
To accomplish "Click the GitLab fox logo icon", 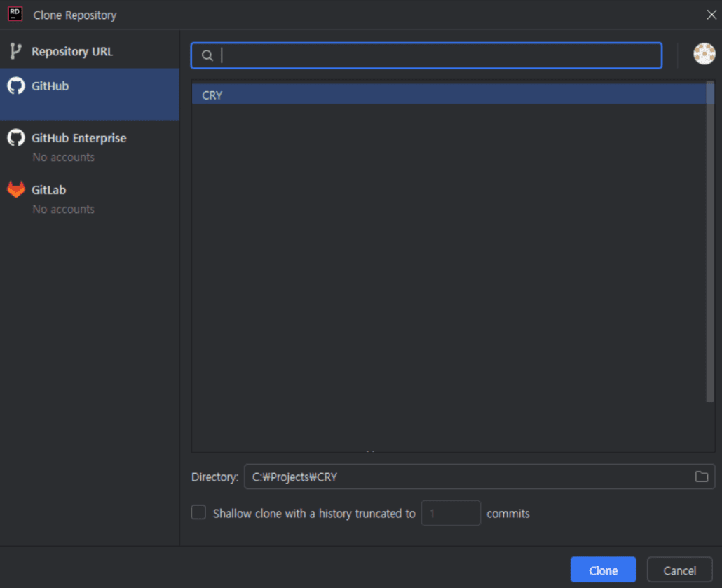I will (16, 189).
